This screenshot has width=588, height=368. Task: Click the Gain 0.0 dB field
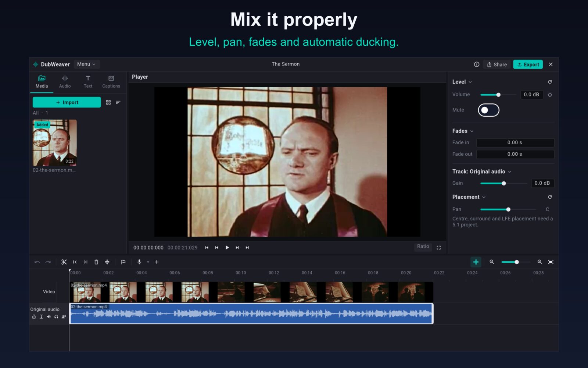pyautogui.click(x=542, y=183)
